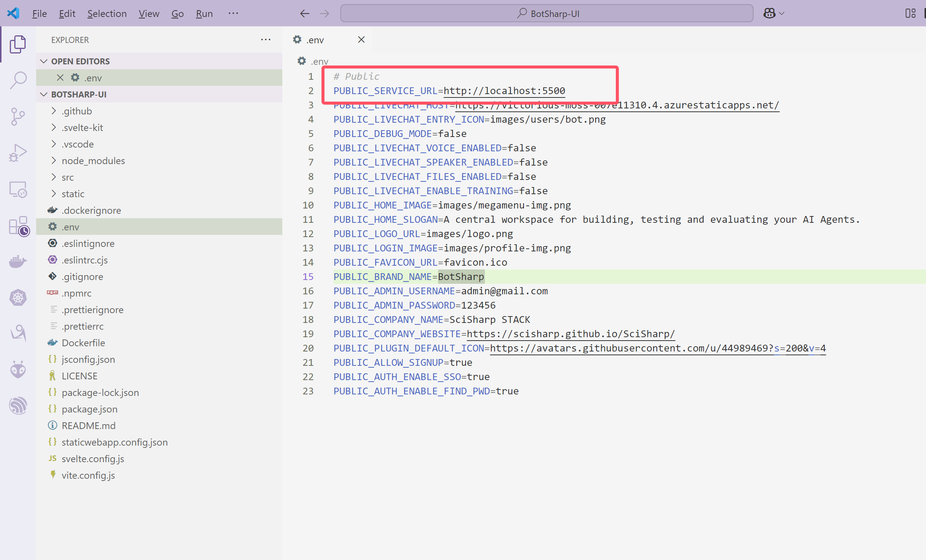Expand the .github folder

pos(159,111)
